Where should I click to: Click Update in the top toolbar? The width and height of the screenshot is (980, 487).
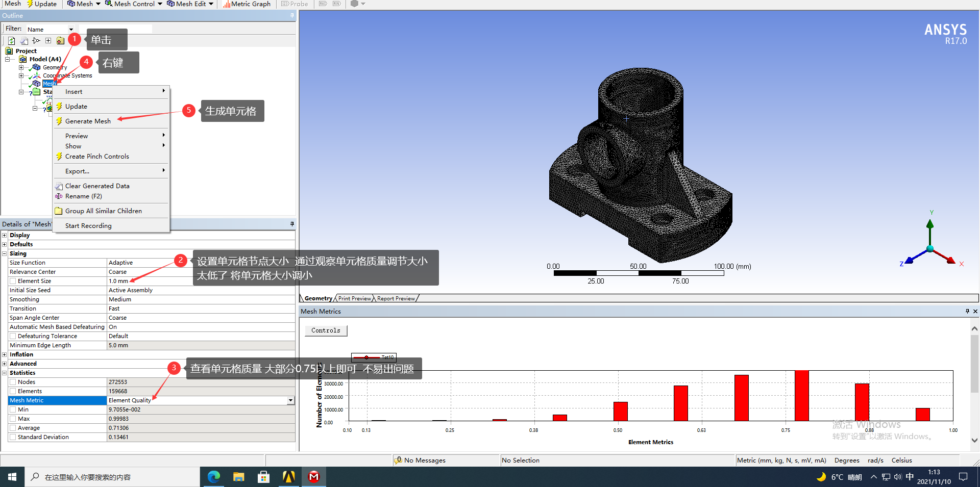[42, 4]
